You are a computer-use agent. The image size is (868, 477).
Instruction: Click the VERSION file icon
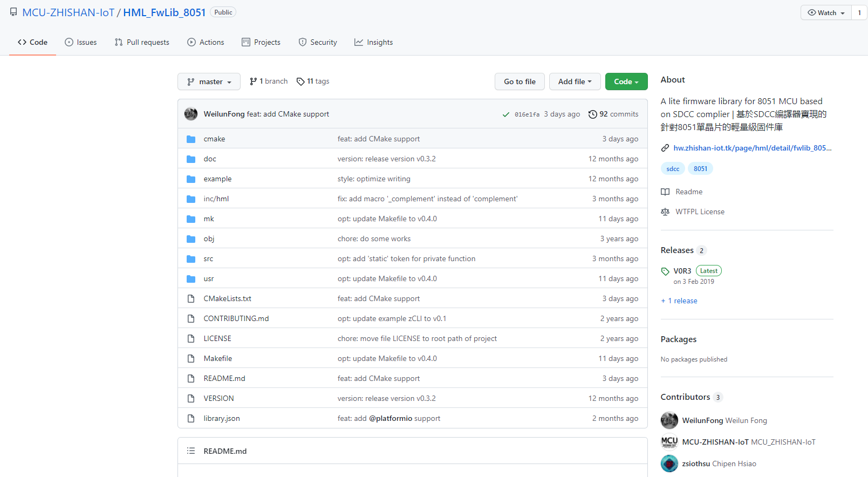(x=191, y=399)
